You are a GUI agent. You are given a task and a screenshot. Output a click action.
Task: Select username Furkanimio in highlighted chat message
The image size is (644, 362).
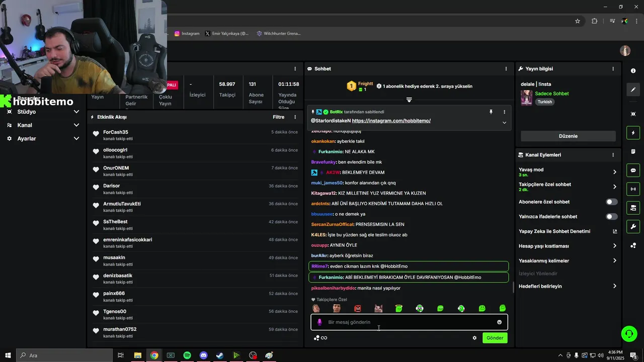[x=331, y=278]
